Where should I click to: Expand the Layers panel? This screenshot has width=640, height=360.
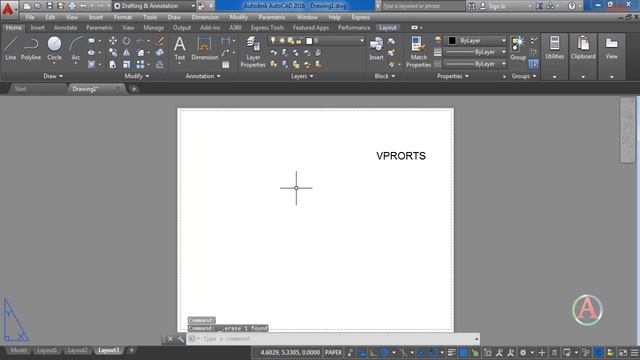(302, 76)
